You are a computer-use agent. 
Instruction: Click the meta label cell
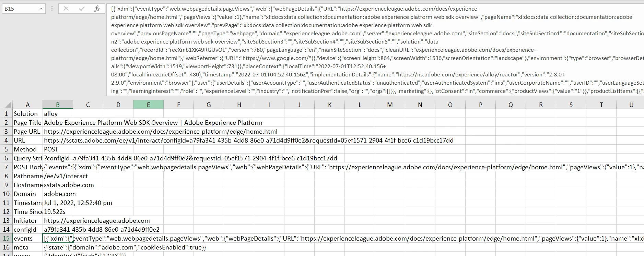(x=27, y=247)
